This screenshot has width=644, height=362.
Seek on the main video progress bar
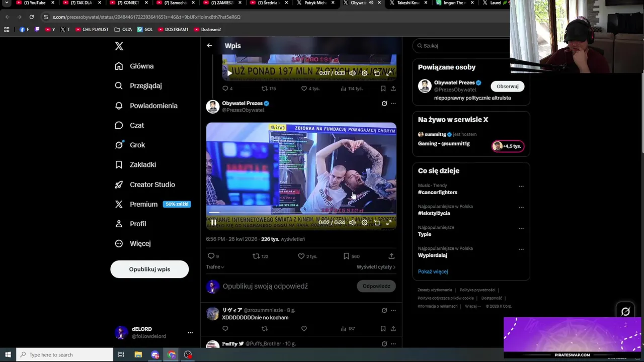[301, 213]
